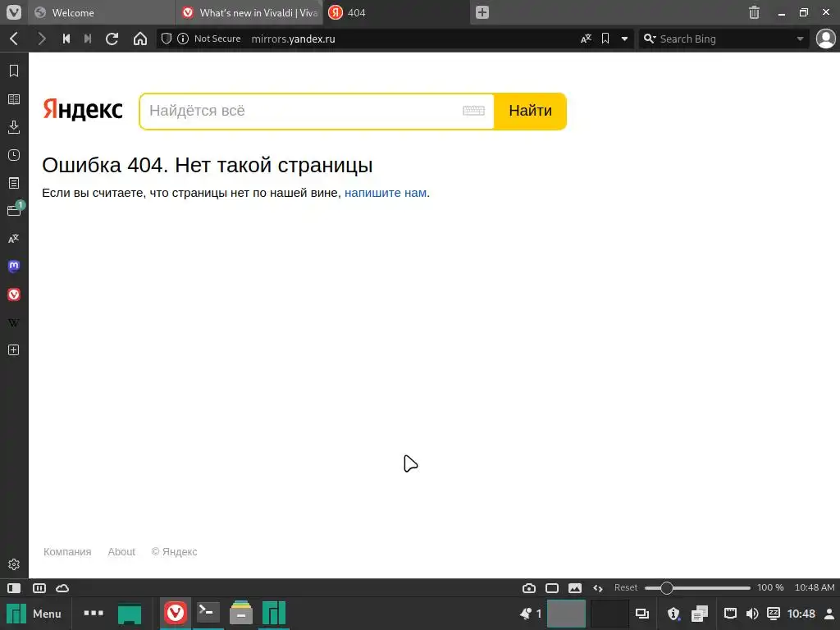Viewport: 840px width, 630px height.
Task: Click the 10:48 AM status bar clock
Action: pyautogui.click(x=815, y=587)
